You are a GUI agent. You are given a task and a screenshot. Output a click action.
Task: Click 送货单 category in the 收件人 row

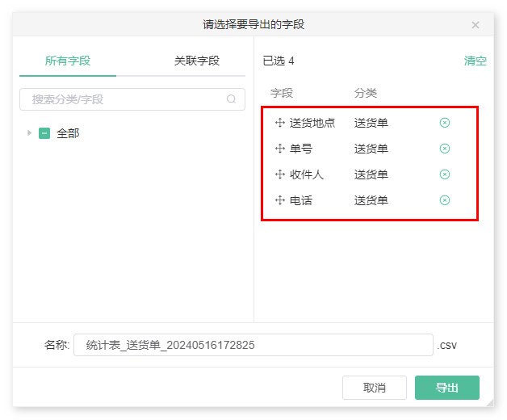coord(371,174)
